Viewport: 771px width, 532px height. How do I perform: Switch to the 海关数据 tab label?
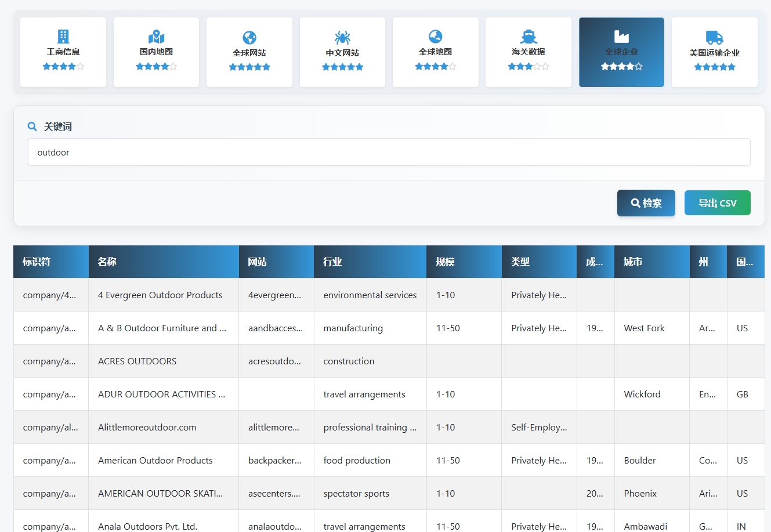point(529,52)
